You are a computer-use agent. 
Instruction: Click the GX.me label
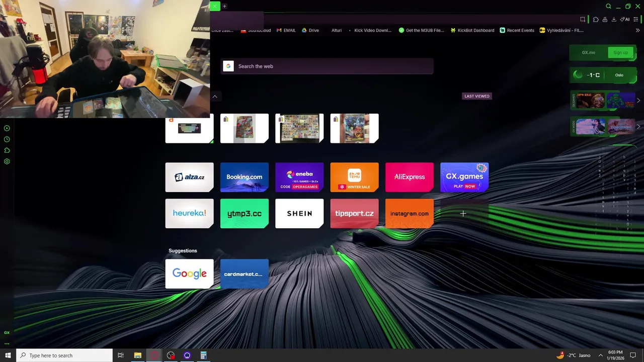(x=588, y=52)
